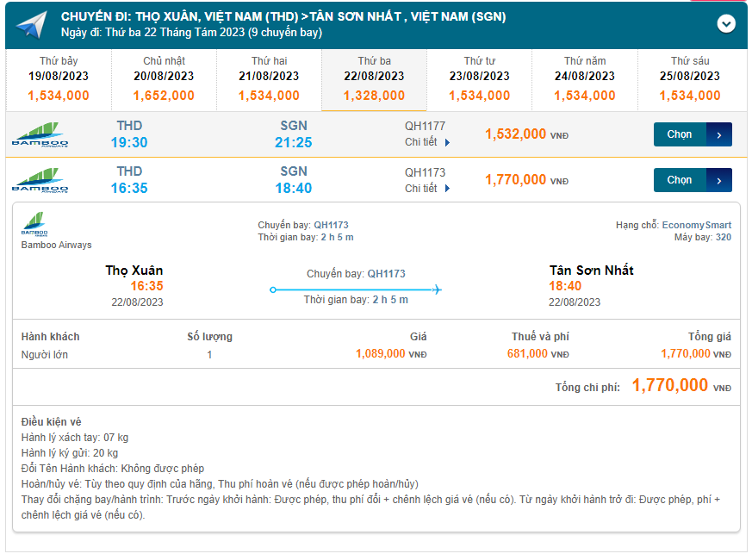This screenshot has height=560, width=752.
Task: Switch to Thứ hai 21/08/2023 tab
Action: [x=269, y=79]
